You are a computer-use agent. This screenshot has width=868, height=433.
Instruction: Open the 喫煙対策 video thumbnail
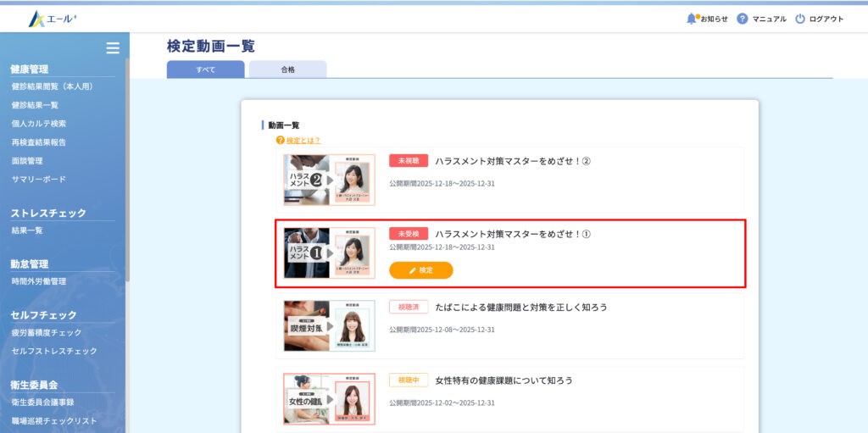click(329, 325)
